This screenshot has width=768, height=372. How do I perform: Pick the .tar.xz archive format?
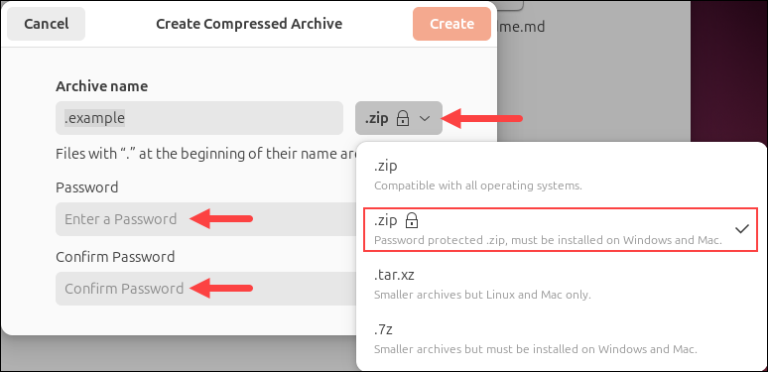[x=561, y=284]
